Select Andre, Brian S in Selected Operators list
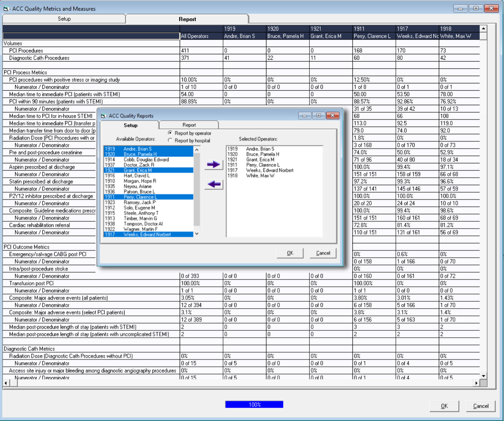The width and height of the screenshot is (504, 421). [274, 149]
